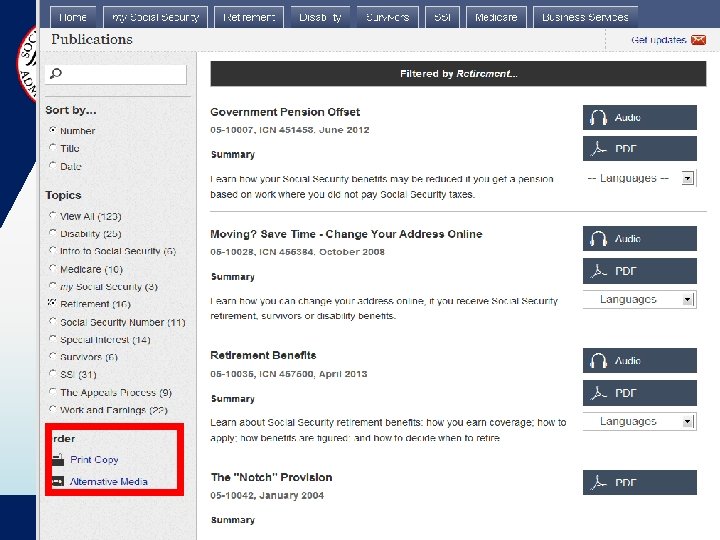
Task: Click PDF icon for Retirement Benefits
Action: pyautogui.click(x=598, y=393)
